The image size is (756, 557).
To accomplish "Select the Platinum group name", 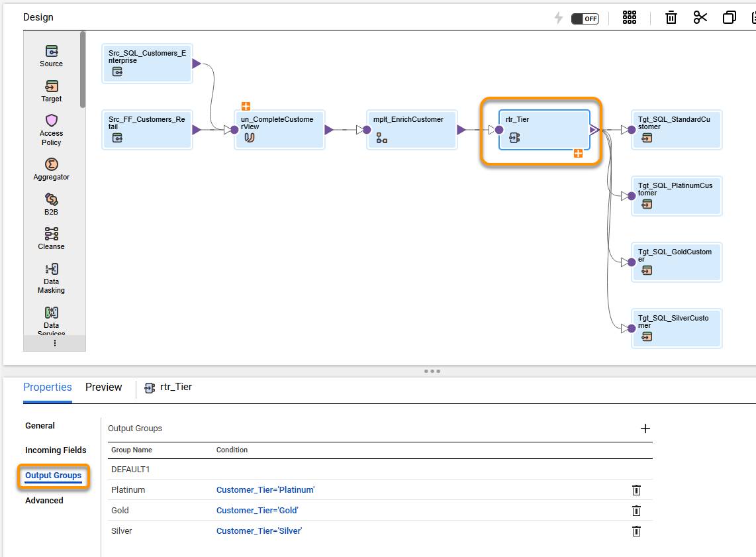I will pyautogui.click(x=128, y=490).
